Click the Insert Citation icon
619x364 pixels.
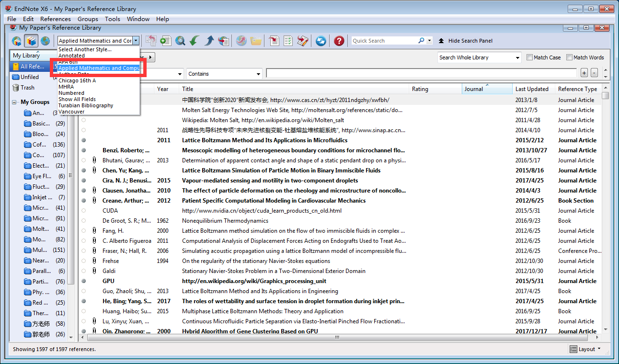click(x=274, y=41)
